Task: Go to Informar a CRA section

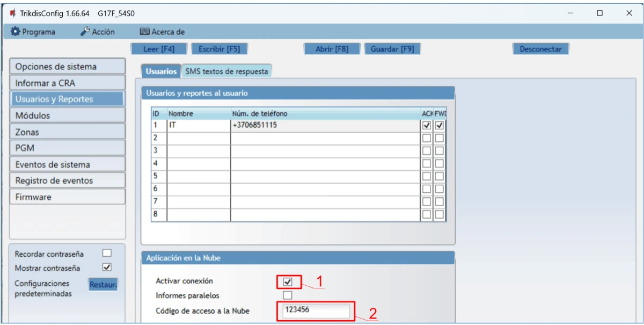Action: [67, 83]
